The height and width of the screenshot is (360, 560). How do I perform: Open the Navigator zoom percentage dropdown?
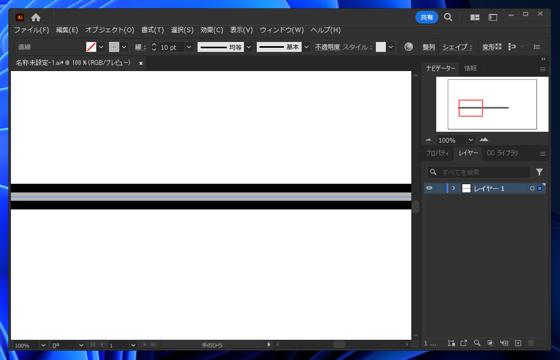point(471,140)
